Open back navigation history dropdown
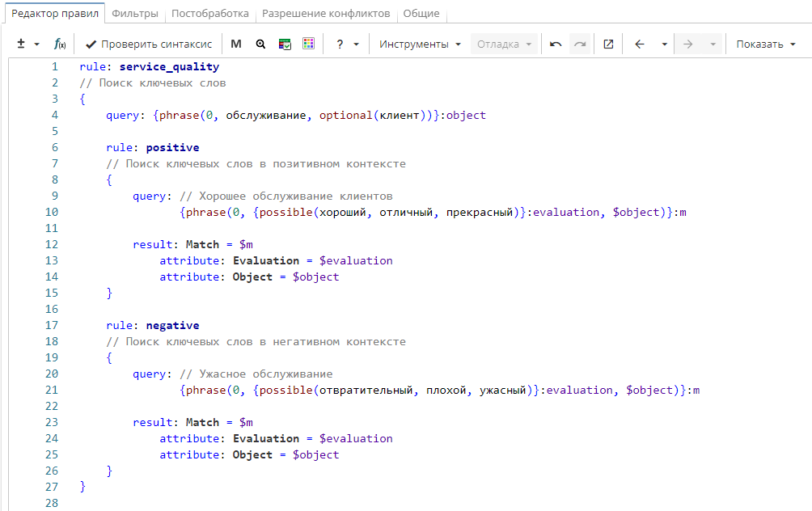This screenshot has width=812, height=511. 665,44
